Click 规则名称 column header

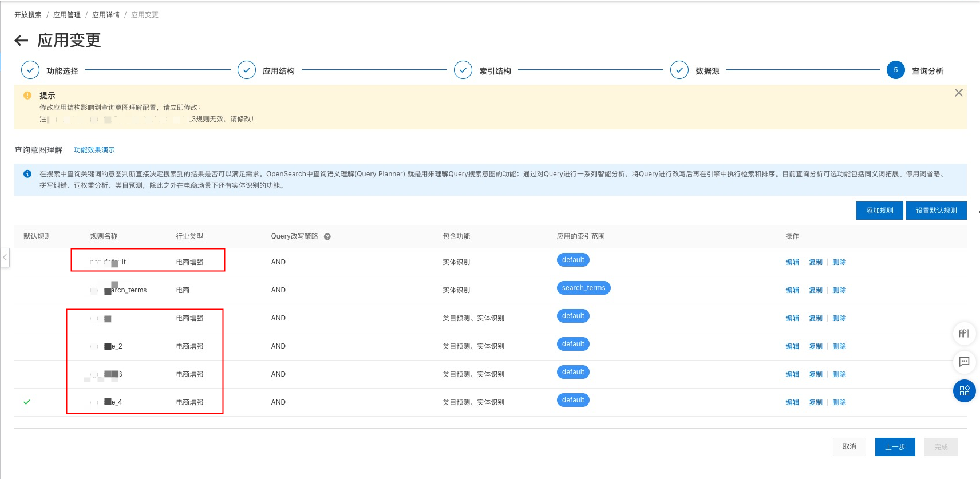click(104, 236)
